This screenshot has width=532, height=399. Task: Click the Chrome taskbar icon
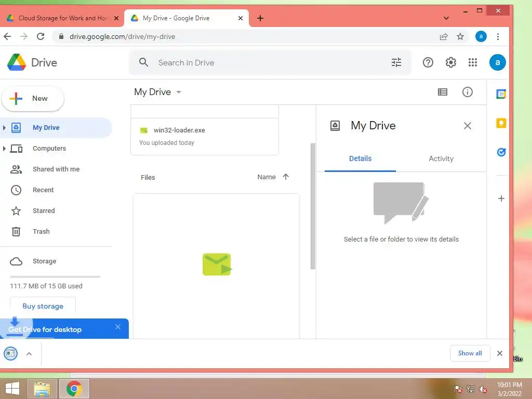pyautogui.click(x=74, y=389)
